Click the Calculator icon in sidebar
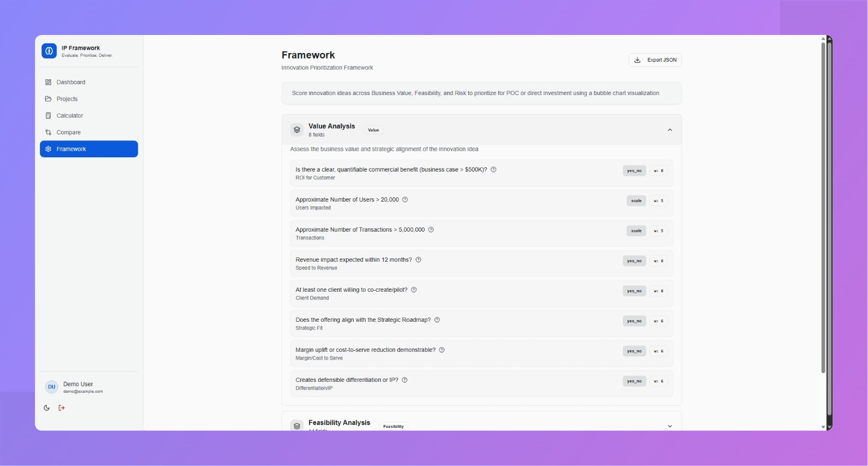 (x=48, y=115)
